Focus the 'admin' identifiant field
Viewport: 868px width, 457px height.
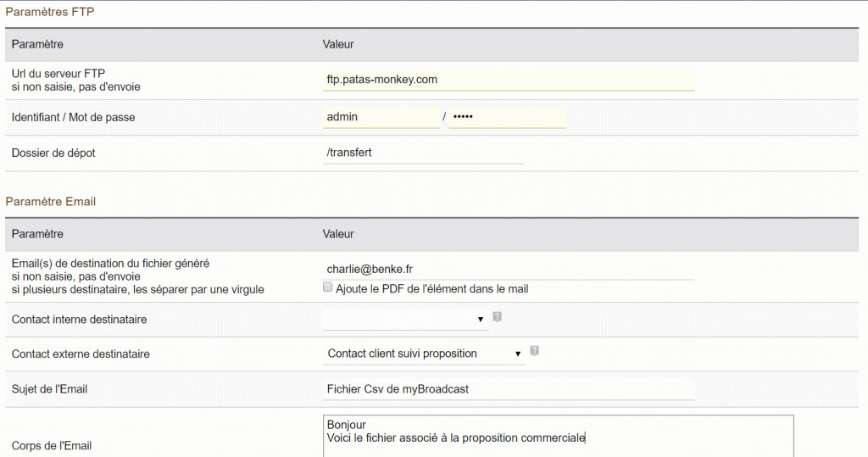tap(381, 116)
